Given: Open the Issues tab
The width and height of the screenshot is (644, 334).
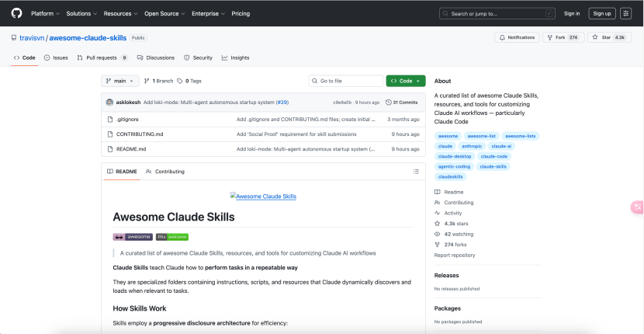Looking at the screenshot, I should point(56,57).
